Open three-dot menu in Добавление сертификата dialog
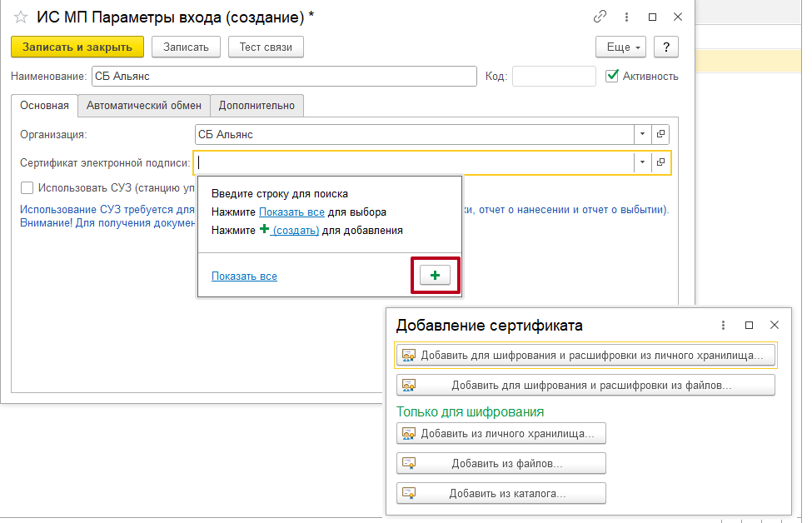This screenshot has height=523, width=812. pos(723,325)
